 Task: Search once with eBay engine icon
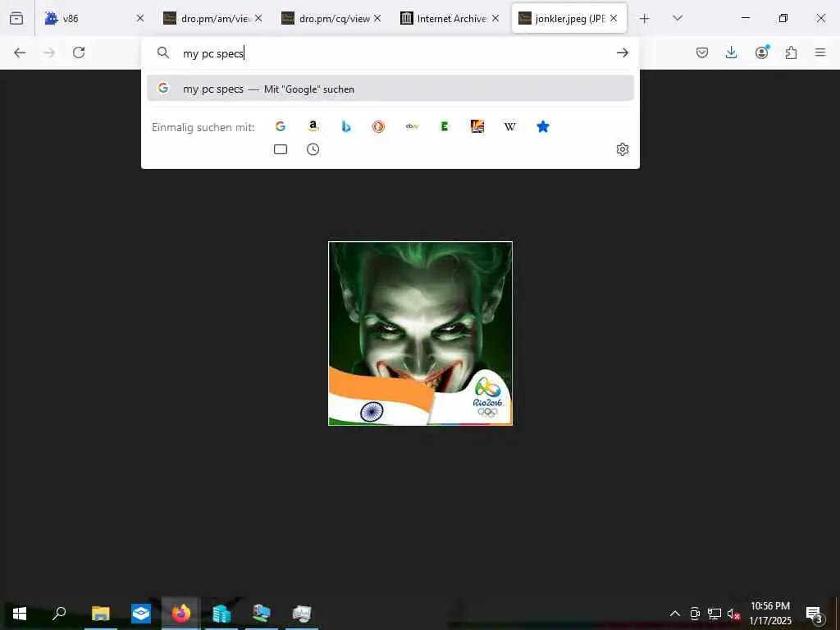tap(412, 126)
